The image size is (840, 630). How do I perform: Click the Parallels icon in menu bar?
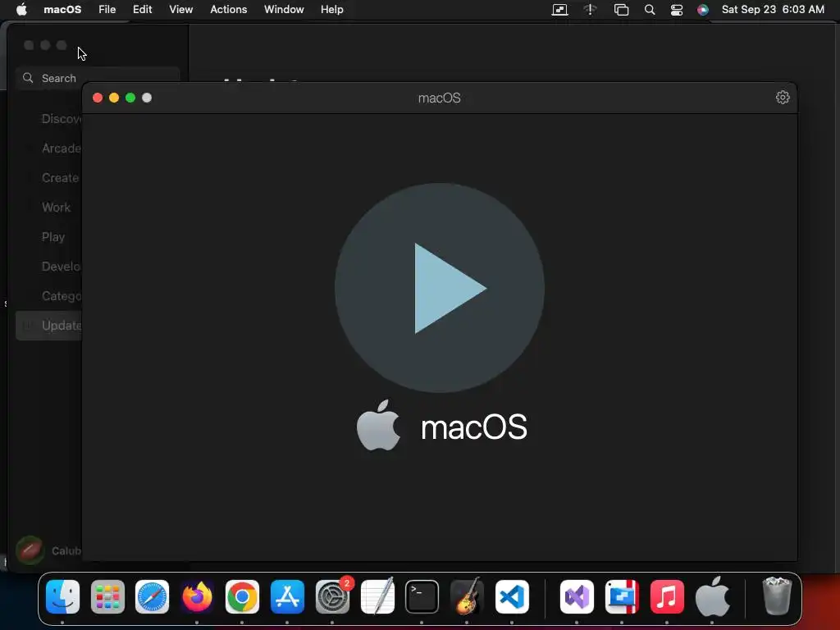559,10
